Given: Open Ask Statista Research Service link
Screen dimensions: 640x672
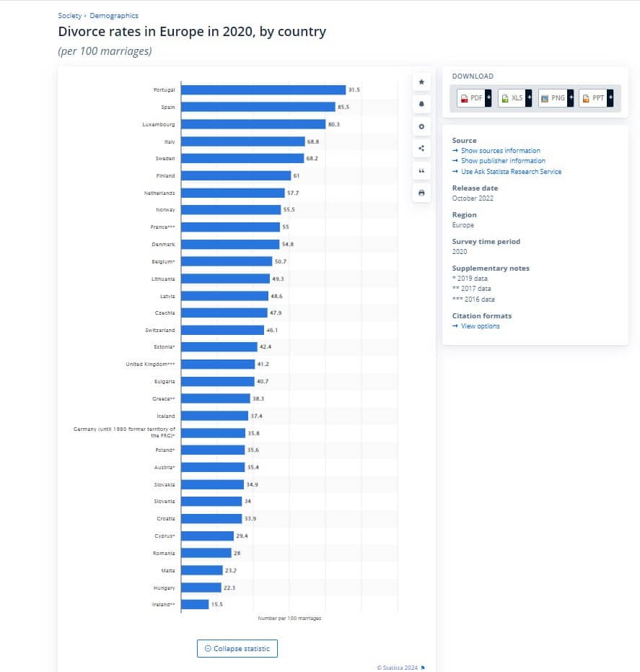Looking at the screenshot, I should pos(511,172).
